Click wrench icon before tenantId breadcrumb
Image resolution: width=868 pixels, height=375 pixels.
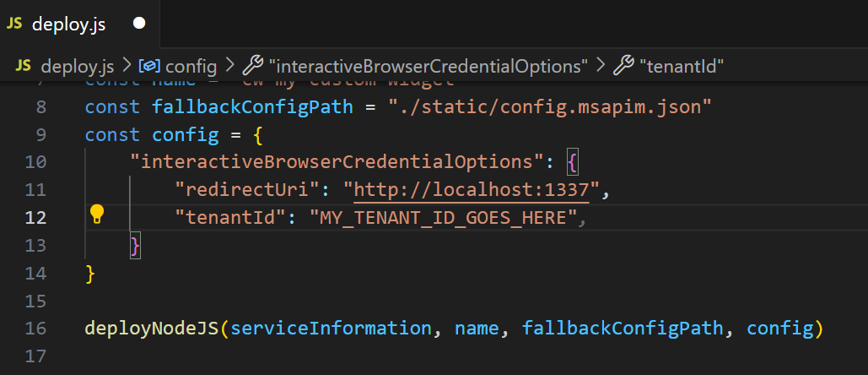pyautogui.click(x=623, y=66)
